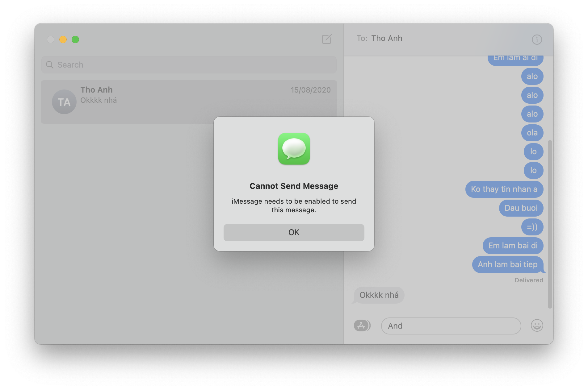Click the "Dau buoi" message bubble
The image size is (588, 390).
click(x=521, y=208)
